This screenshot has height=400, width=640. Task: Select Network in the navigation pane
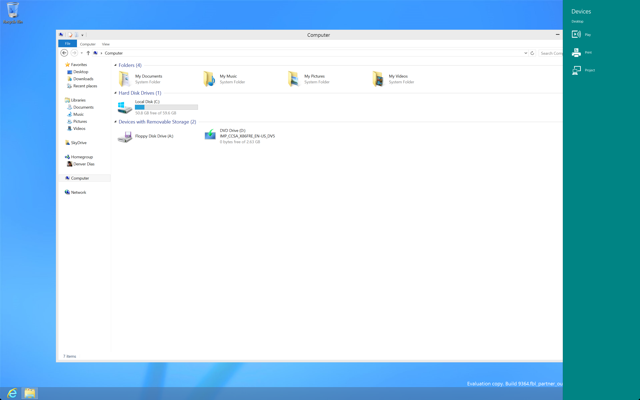coord(75,193)
